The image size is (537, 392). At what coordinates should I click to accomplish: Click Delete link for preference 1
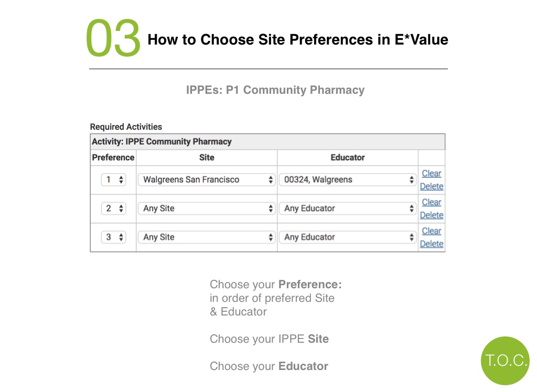point(432,187)
